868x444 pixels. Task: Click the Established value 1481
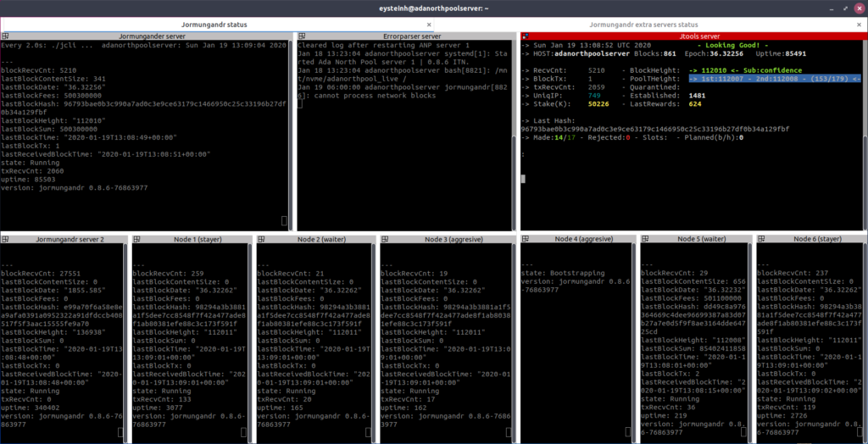tap(697, 95)
